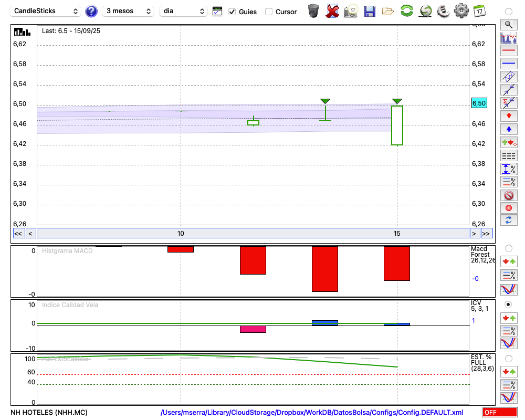Select the red horizontal line tool

tap(509, 51)
